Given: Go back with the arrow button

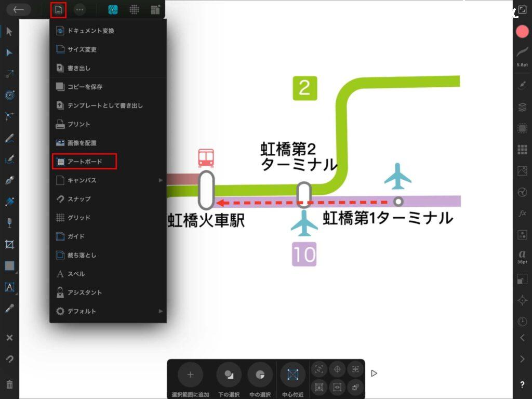Looking at the screenshot, I should [19, 9].
